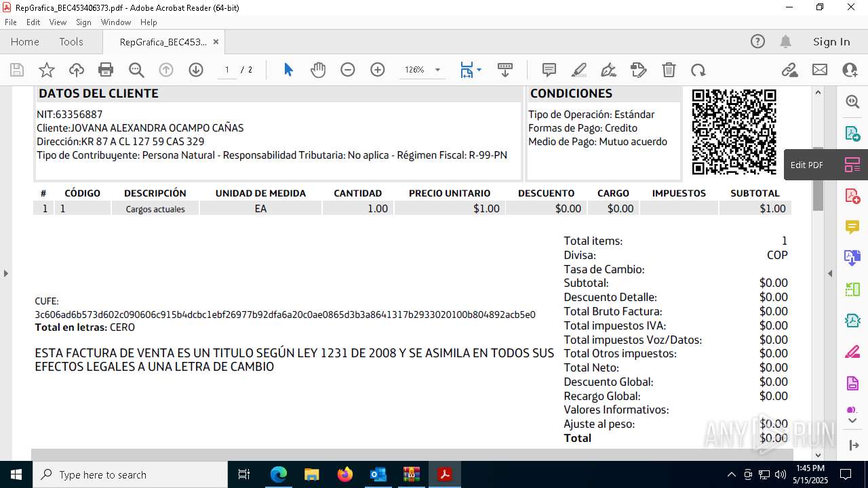The height and width of the screenshot is (488, 868).
Task: Open the find text magnifier
Action: pos(136,70)
